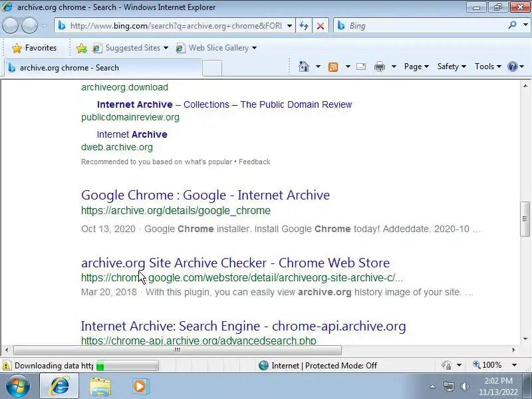Click the Help question mark icon
Image resolution: width=532 pixels, height=399 pixels.
click(512, 66)
